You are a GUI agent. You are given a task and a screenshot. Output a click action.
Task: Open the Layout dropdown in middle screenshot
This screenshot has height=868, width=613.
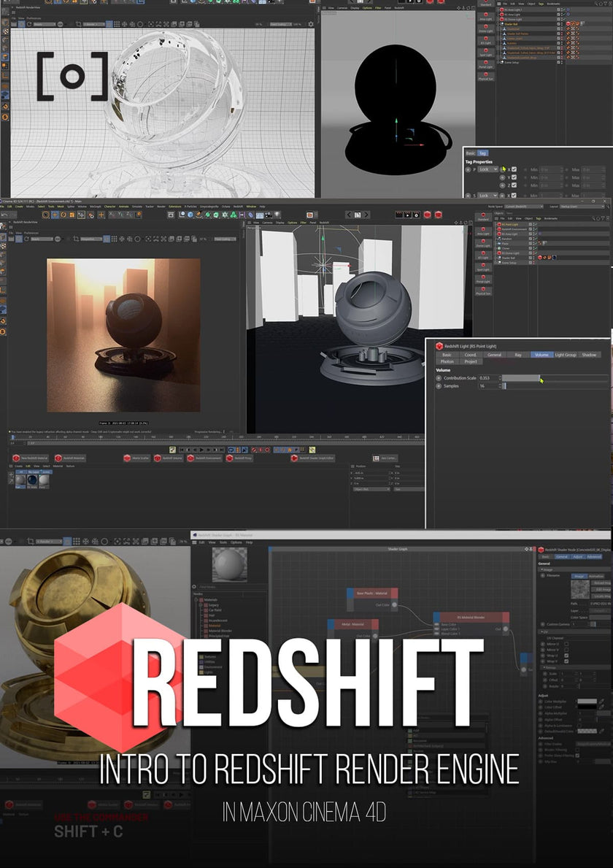click(x=582, y=207)
